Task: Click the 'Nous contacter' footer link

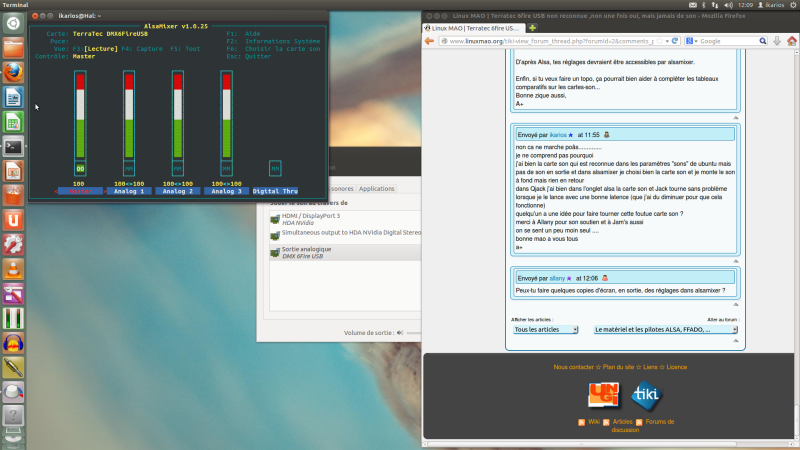Action: [x=577, y=367]
